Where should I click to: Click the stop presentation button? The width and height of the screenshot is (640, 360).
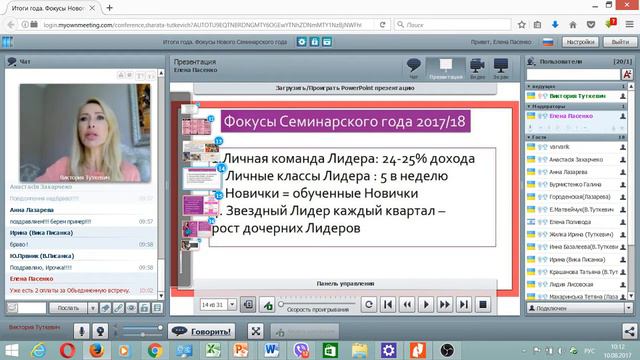pos(483,304)
